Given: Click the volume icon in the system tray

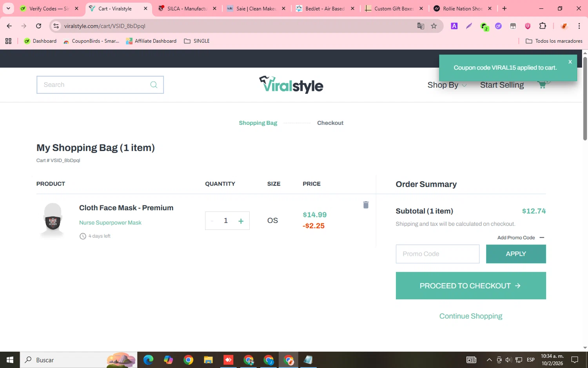Looking at the screenshot, I should tap(508, 360).
